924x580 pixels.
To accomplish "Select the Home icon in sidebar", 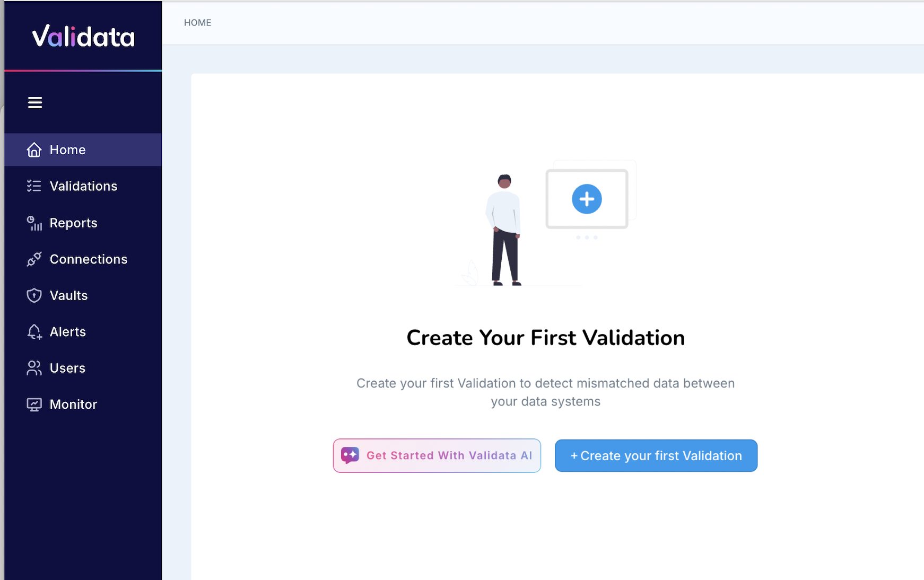I will coord(34,150).
